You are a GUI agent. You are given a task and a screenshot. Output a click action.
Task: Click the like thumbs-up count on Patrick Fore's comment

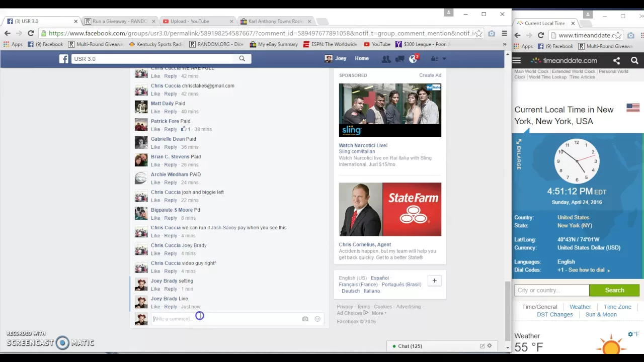pyautogui.click(x=186, y=129)
